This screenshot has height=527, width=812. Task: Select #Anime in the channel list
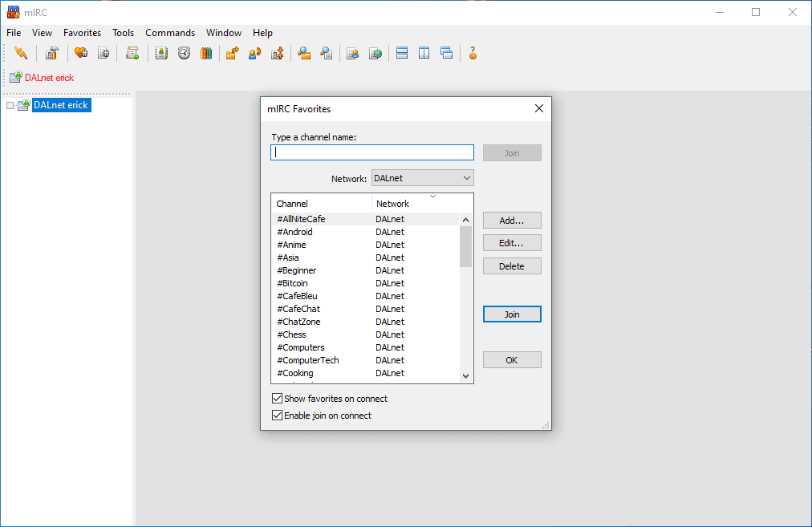pos(366,245)
